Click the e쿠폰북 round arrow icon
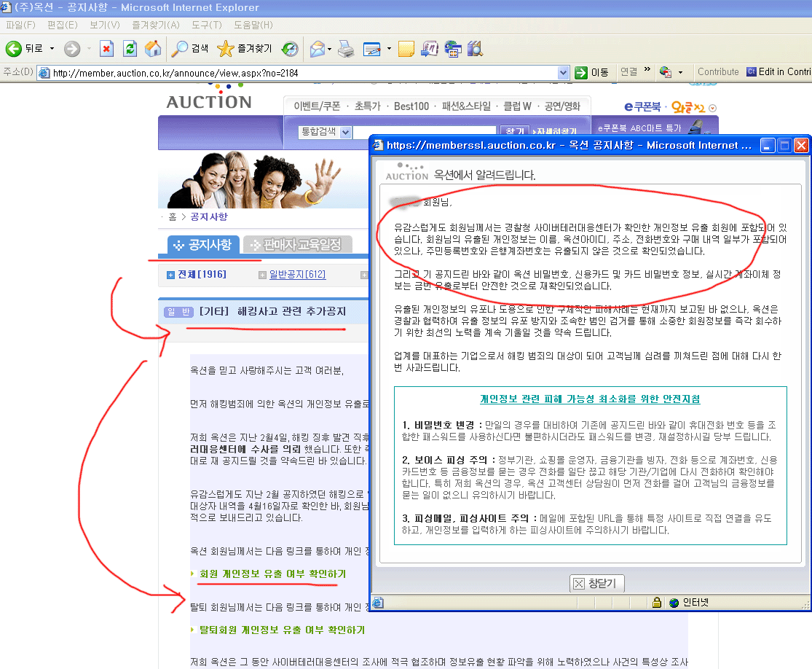The image size is (812, 669). pos(712,108)
